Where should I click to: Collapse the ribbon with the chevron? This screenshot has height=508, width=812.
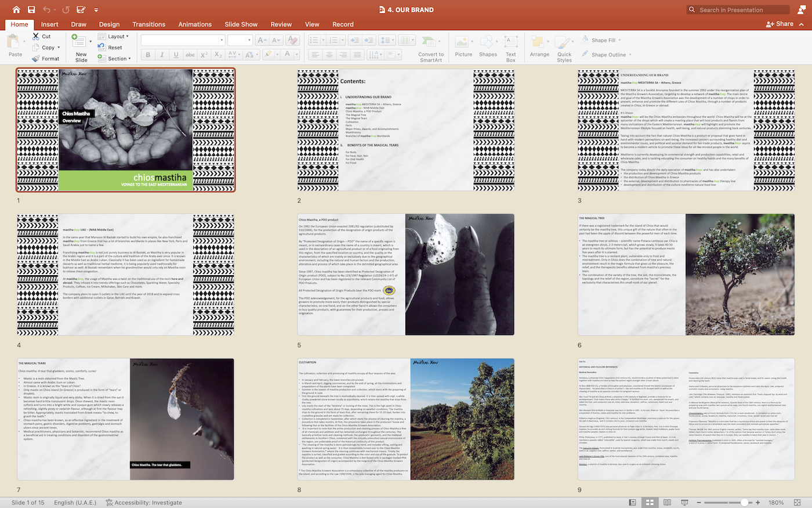[802, 24]
